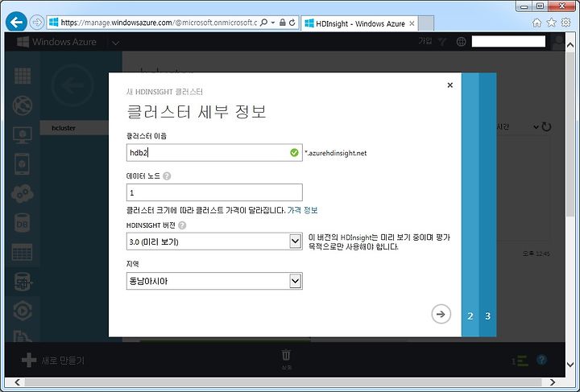Viewport: 580px width, 392px height.
Task: Click the large back arrow circle in the portal
Action: (x=72, y=85)
